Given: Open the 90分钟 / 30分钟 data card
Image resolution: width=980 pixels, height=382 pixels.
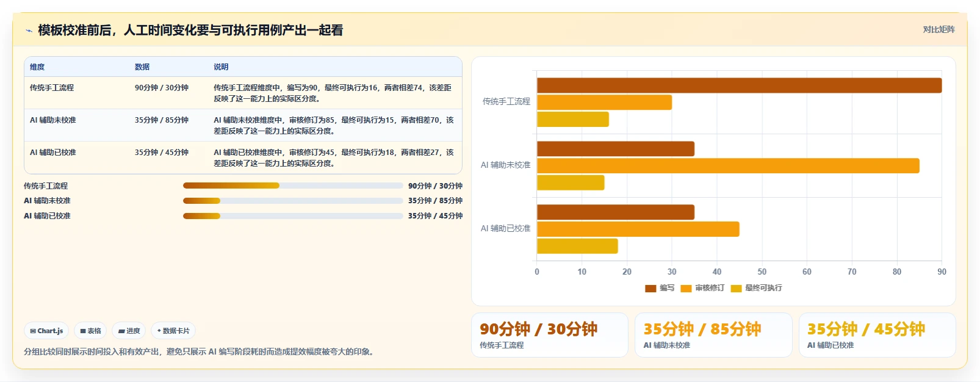Looking at the screenshot, I should (x=550, y=335).
